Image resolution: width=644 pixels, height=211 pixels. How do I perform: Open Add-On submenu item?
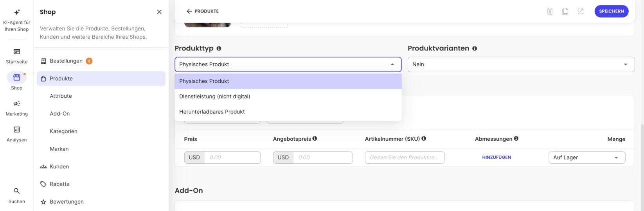[x=59, y=114]
